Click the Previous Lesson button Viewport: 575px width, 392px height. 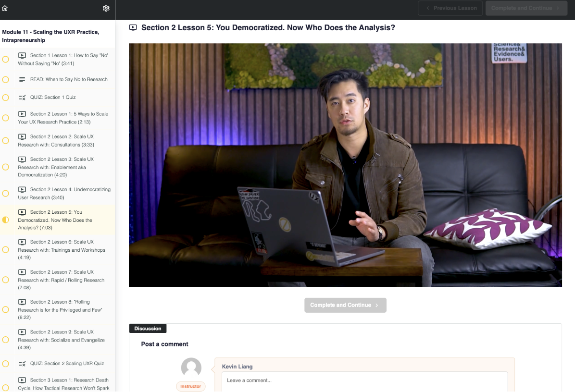point(450,8)
